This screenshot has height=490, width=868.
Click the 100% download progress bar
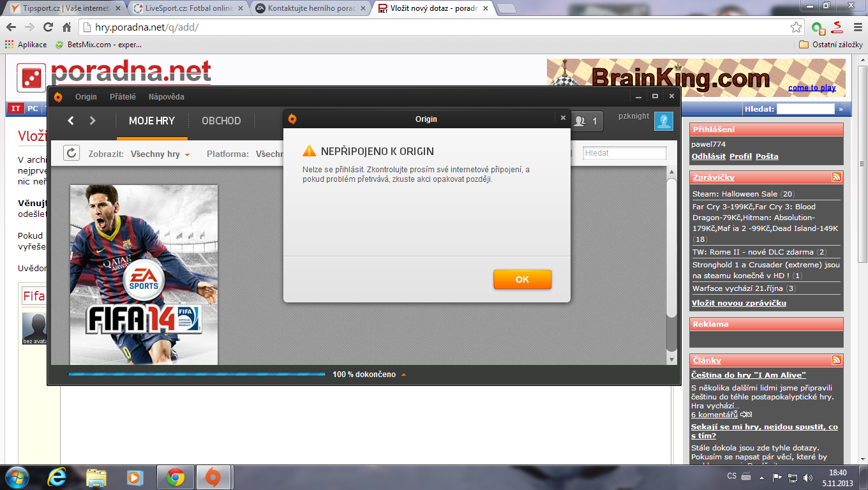[197, 375]
